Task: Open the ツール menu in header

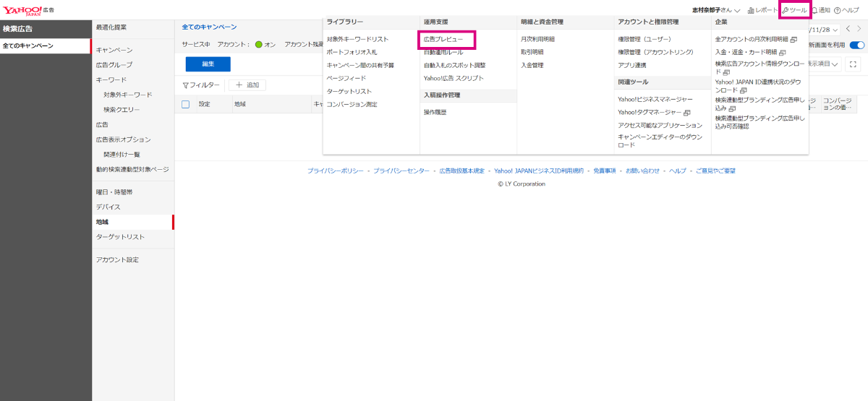Action: coord(794,10)
